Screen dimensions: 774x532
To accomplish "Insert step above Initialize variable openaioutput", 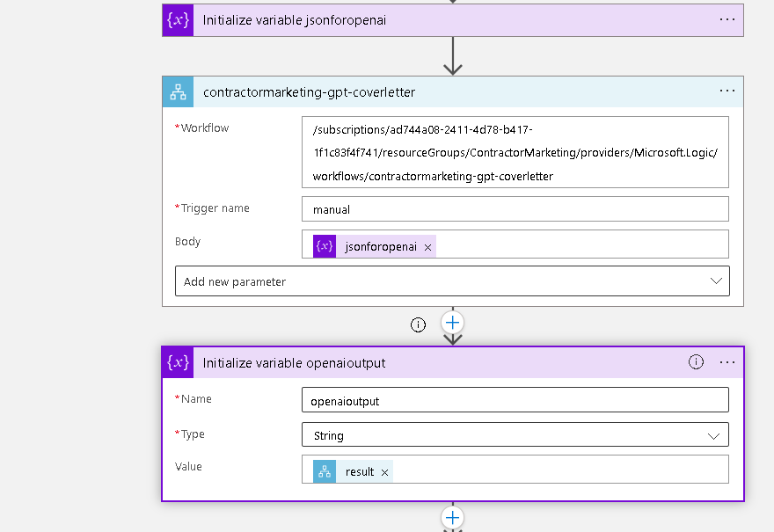I will coord(453,323).
